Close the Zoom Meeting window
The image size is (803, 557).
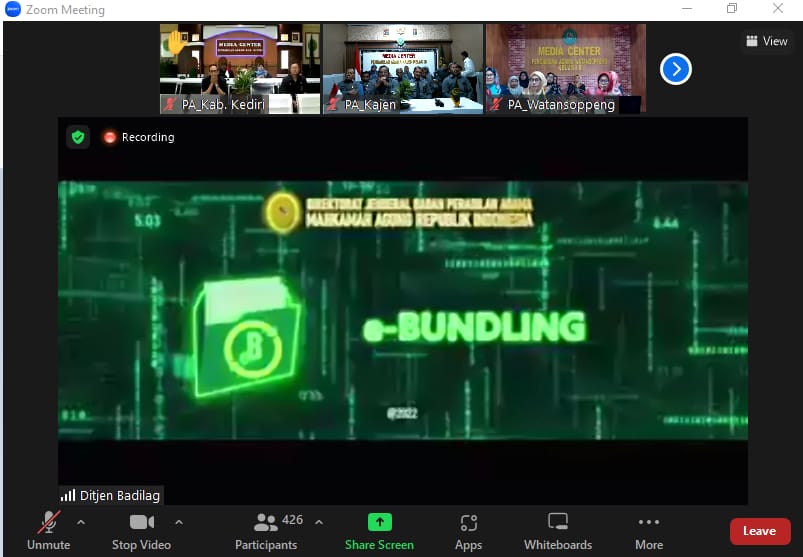[778, 9]
